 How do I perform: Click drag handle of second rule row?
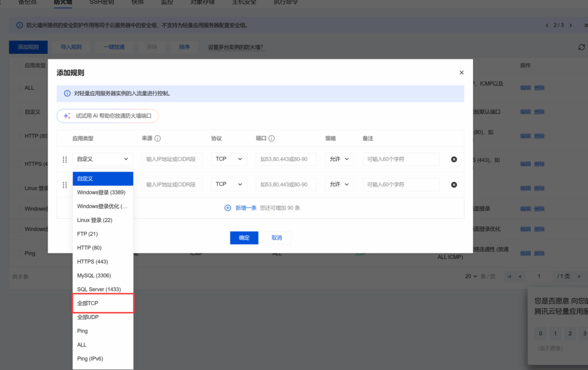64,185
